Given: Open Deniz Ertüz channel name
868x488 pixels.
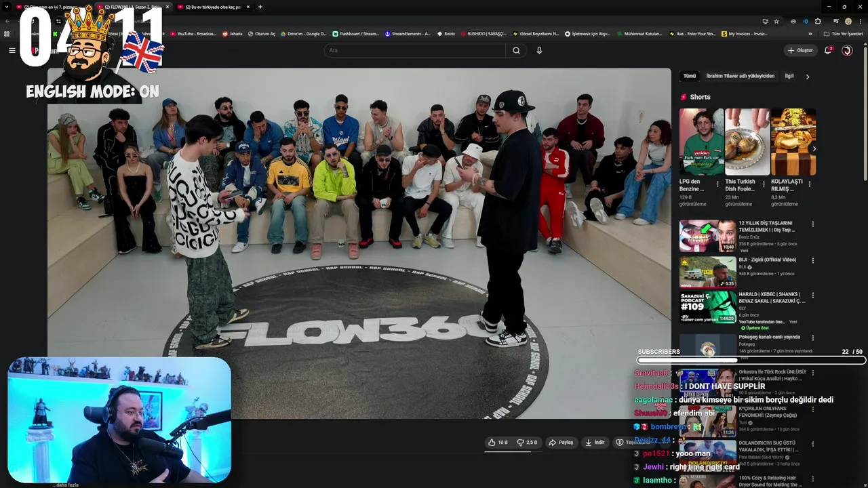Looking at the screenshot, I should [x=750, y=237].
